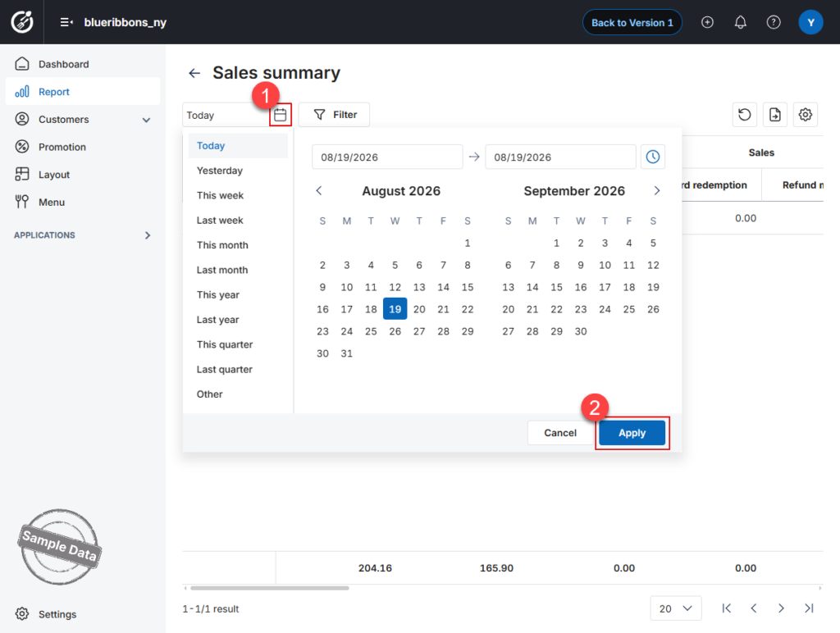The height and width of the screenshot is (633, 840).
Task: Click the 204.16 total value
Action: [x=375, y=568]
